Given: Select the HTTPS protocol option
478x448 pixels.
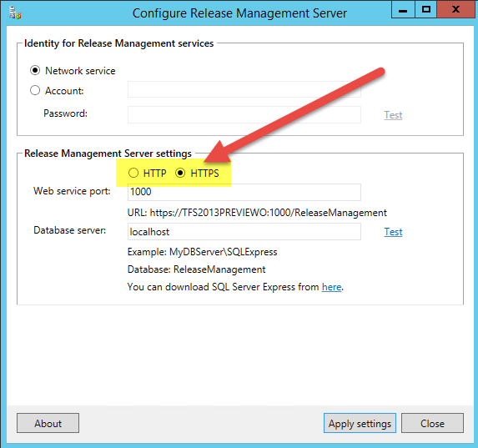Looking at the screenshot, I should [180, 173].
